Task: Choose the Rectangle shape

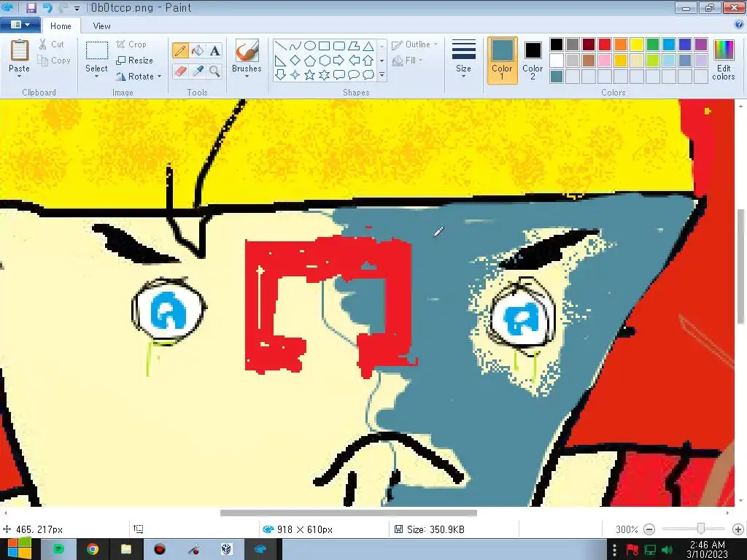Action: click(325, 46)
